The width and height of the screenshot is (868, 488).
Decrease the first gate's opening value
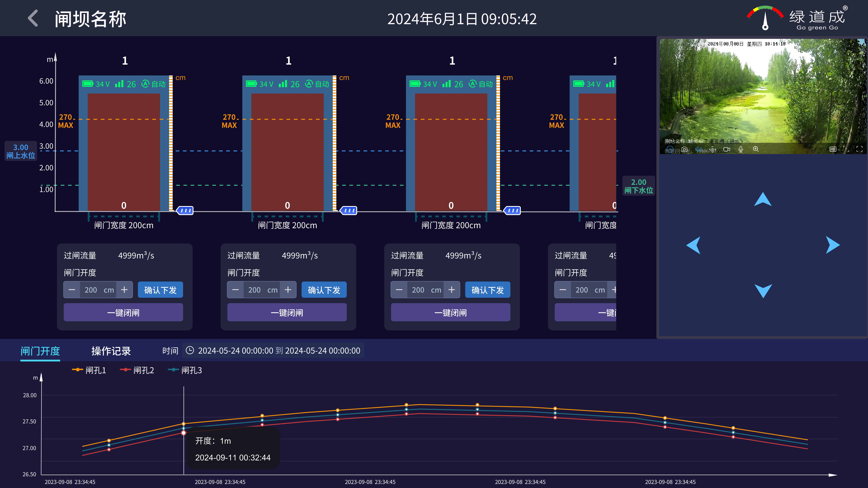[x=72, y=290]
